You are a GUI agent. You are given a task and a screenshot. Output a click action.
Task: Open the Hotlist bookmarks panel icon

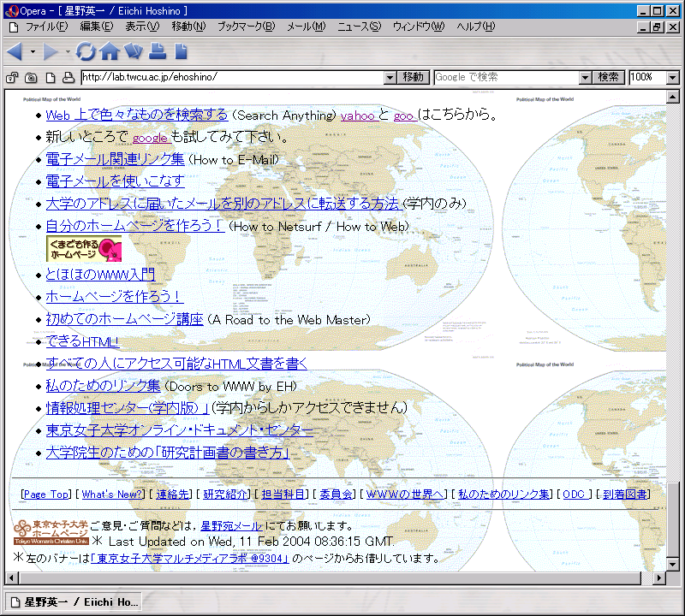pos(134,51)
